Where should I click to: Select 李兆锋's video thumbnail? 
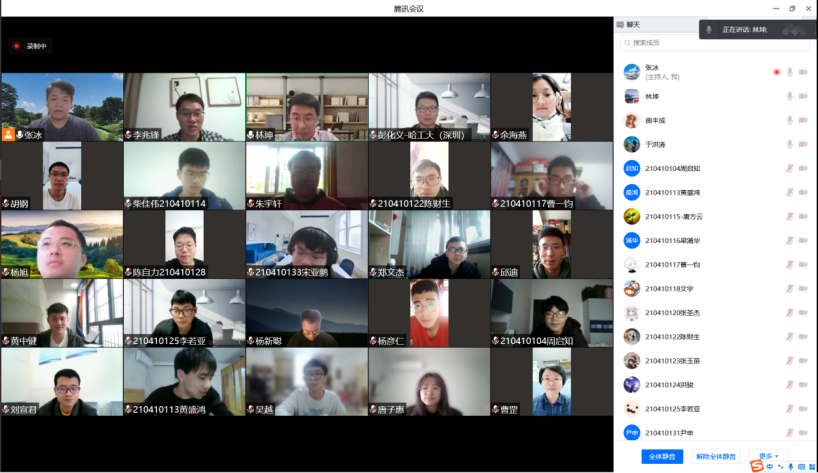[184, 106]
